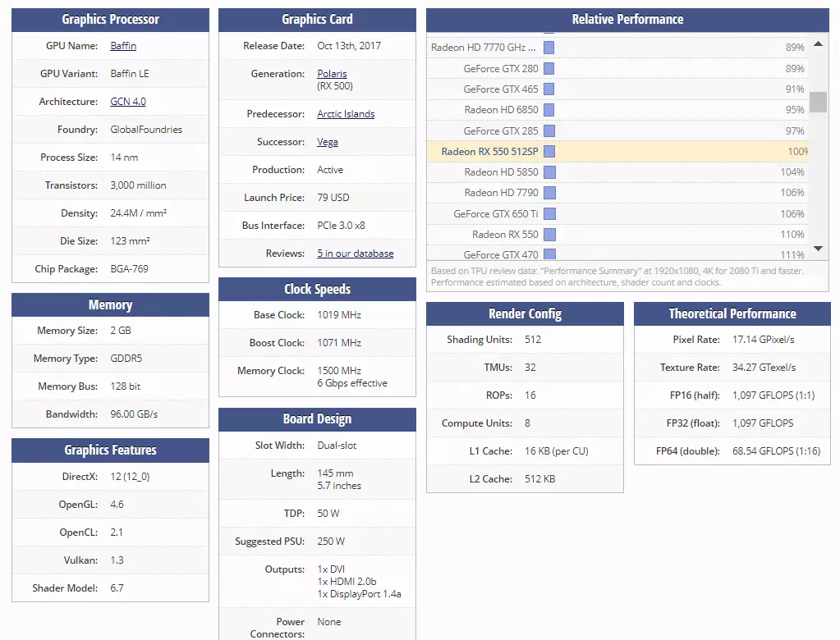This screenshot has width=840, height=640.
Task: Click the performance bar for Radeon RX 550
Action: (549, 235)
